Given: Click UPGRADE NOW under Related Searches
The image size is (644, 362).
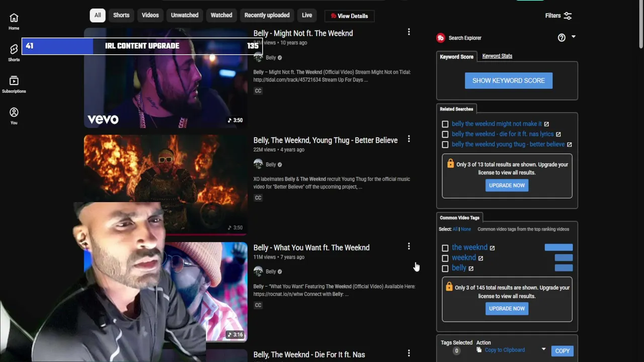Looking at the screenshot, I should click(x=507, y=185).
